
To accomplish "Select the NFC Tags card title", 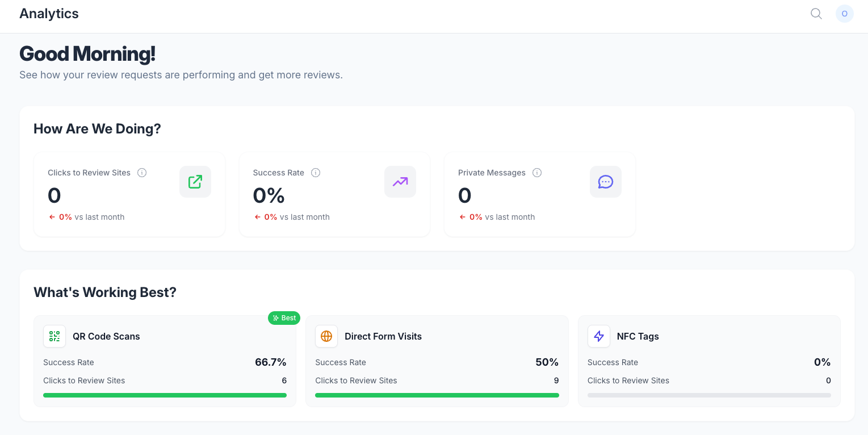I will tap(638, 336).
